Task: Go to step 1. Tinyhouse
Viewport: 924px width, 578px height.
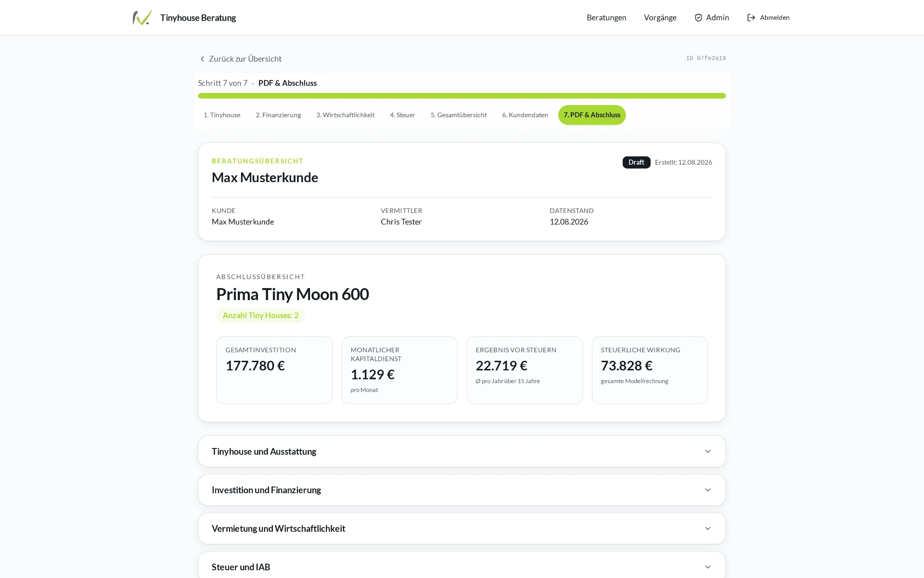Action: tap(222, 115)
